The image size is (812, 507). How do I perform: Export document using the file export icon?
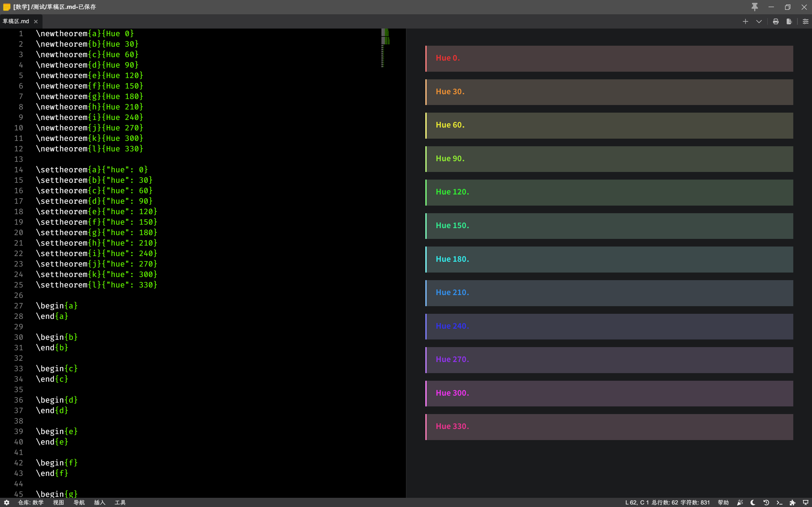click(x=789, y=22)
